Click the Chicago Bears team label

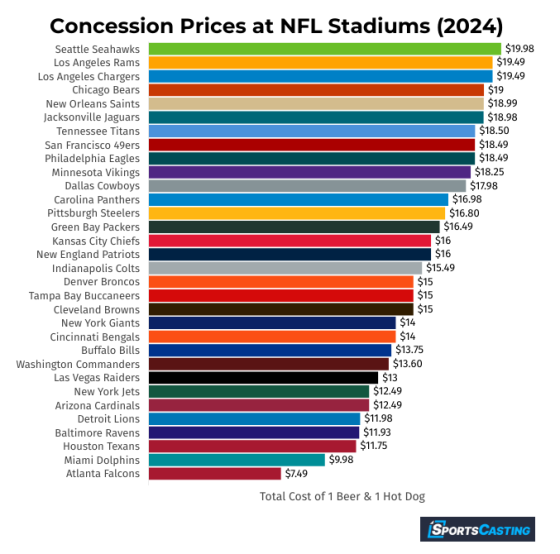[106, 90]
